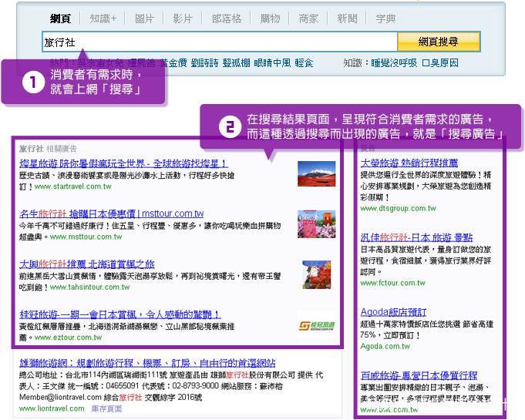Viewport: 525px width, 420px height.
Task: Select the 網頁 search tab
Action: tap(60, 18)
